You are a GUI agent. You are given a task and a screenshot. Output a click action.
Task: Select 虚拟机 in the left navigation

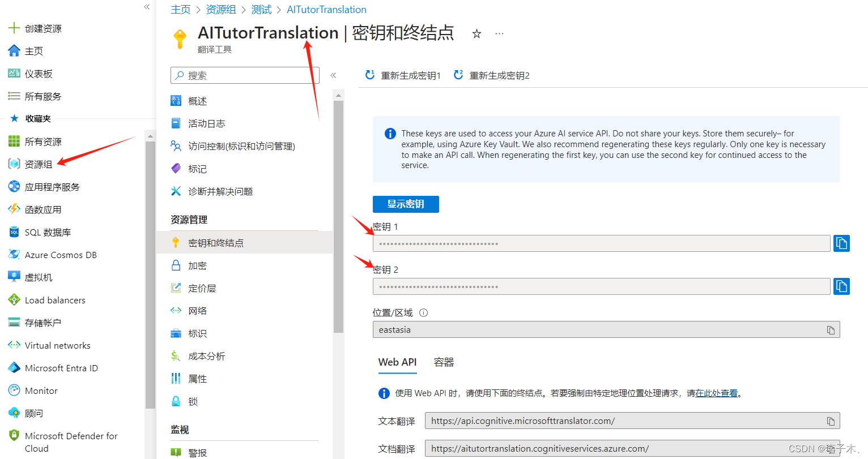[x=37, y=277]
